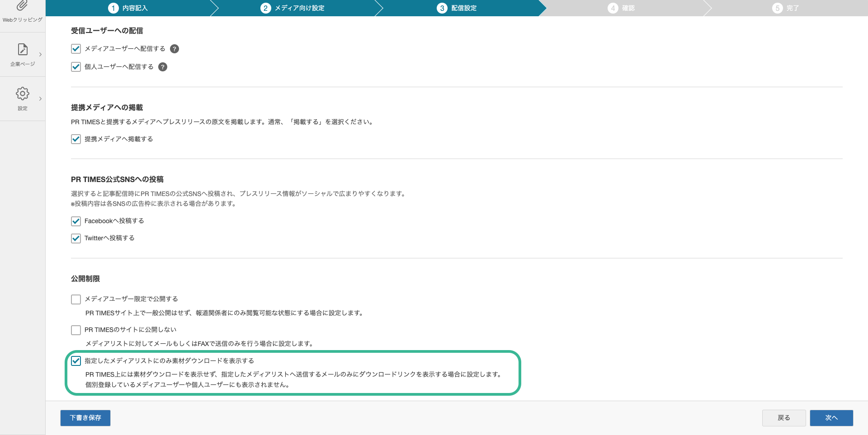This screenshot has height=435, width=868.
Task: Open the Webクリッピング paperclip icon
Action: point(22,5)
